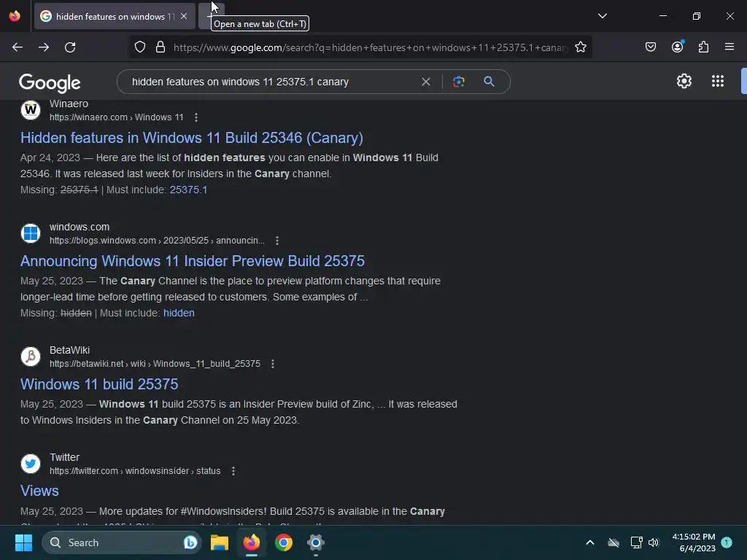747x560 pixels.
Task: Open Bing chat icon in taskbar search
Action: tap(190, 542)
